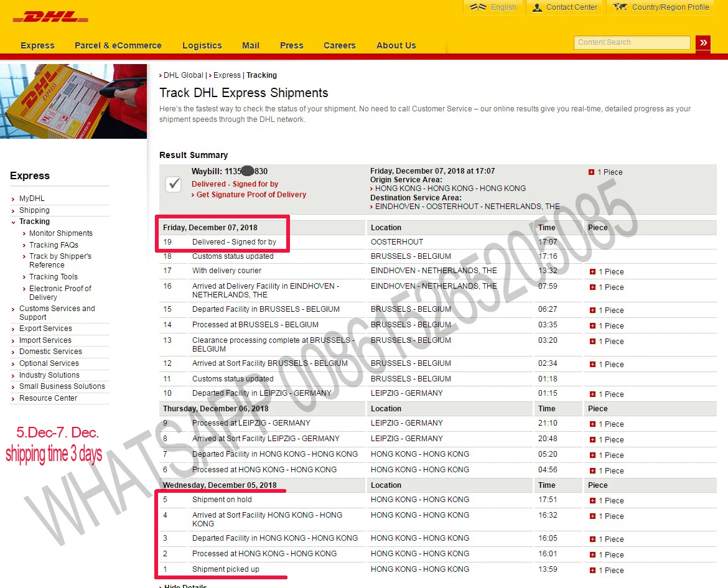This screenshot has width=728, height=588.
Task: Click plus icon on Departed Facility in LEIPZIG row
Action: pos(592,394)
